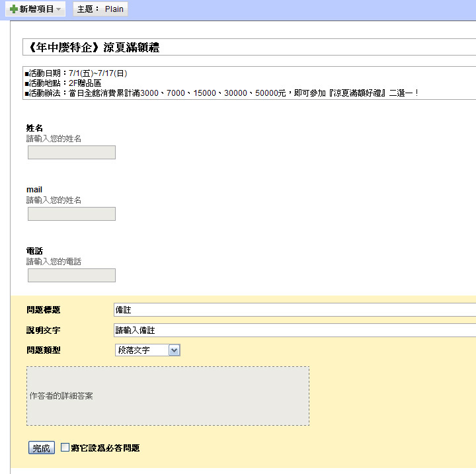Click 請輸入您的姓名 help text under 姓名

pyautogui.click(x=54, y=139)
